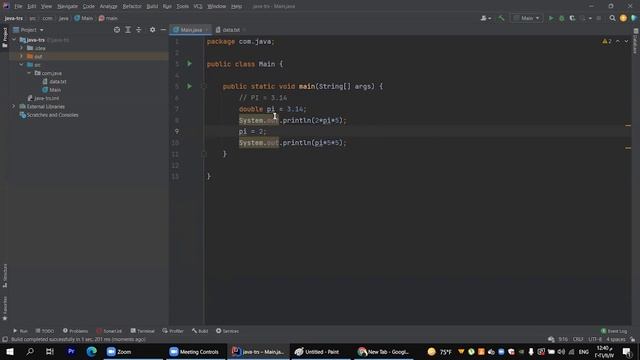
Task: Click the fold marker beside main method
Action: coord(204,86)
